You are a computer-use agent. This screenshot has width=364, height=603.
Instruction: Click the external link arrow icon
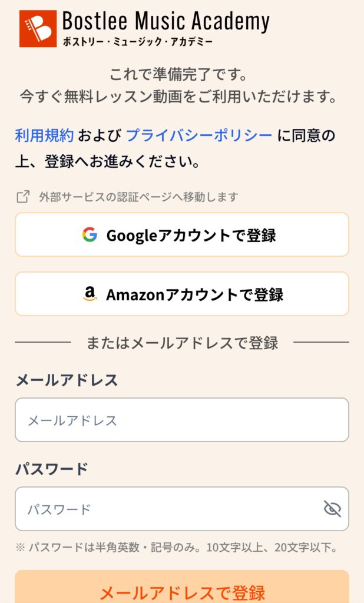click(x=23, y=197)
